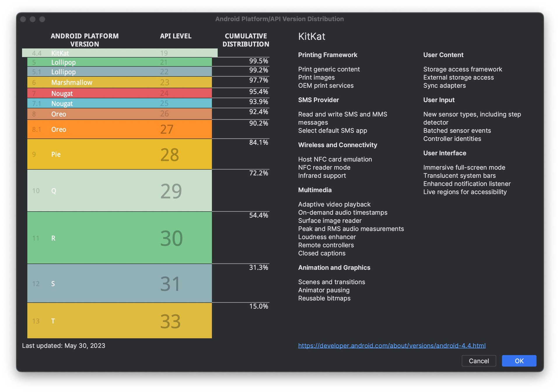Click the OEM print services text
The image size is (560, 392).
(x=325, y=86)
